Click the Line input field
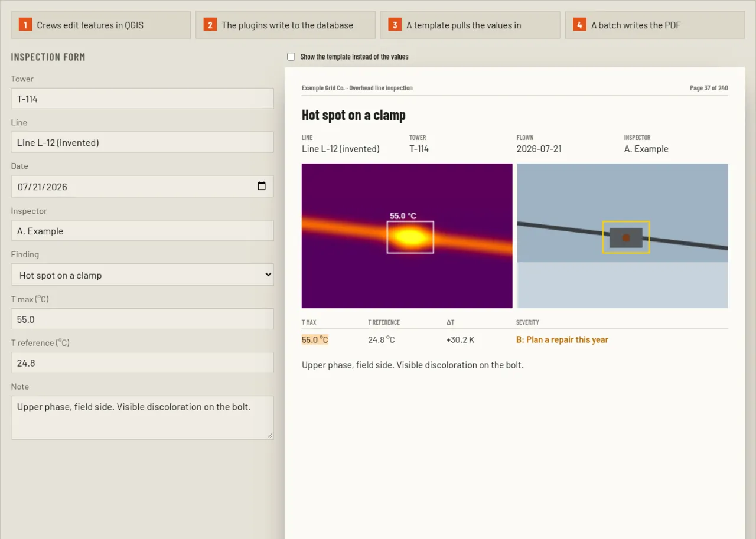This screenshot has height=539, width=756. tap(142, 142)
